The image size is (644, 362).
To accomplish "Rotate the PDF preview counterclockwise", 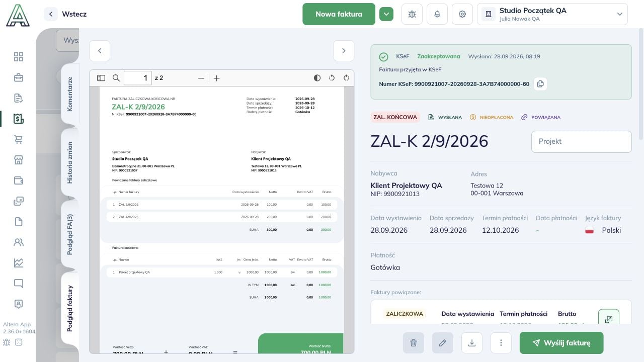I will 332,78.
